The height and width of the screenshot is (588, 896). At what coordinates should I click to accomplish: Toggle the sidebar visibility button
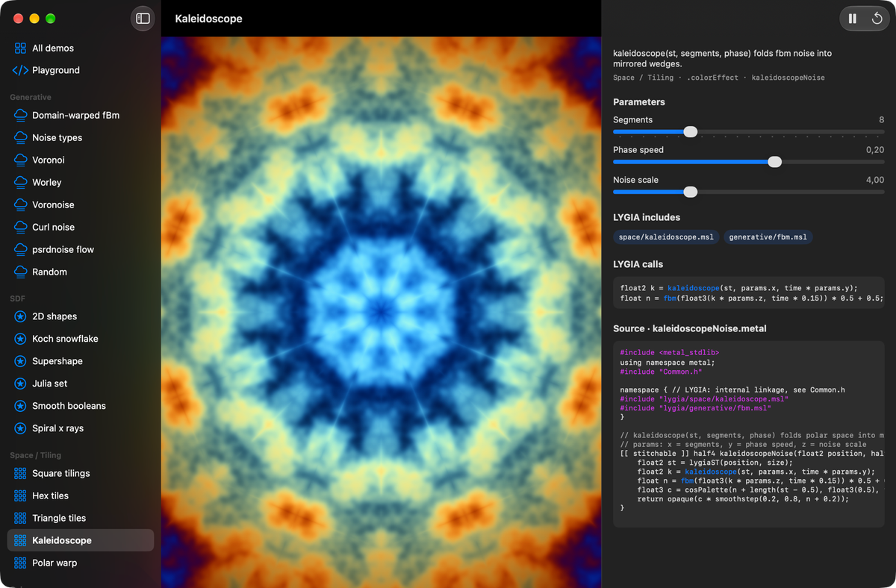coord(143,19)
